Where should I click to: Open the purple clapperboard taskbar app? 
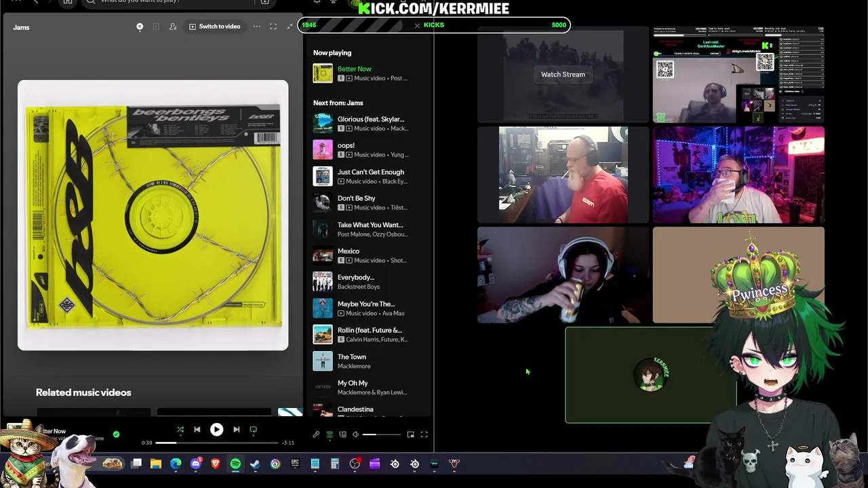[374, 464]
